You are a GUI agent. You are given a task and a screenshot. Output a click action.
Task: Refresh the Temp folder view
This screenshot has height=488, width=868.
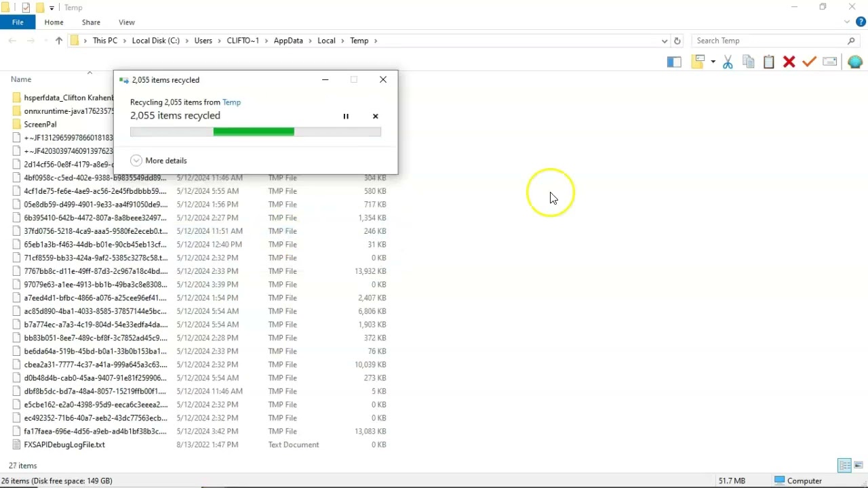(677, 41)
